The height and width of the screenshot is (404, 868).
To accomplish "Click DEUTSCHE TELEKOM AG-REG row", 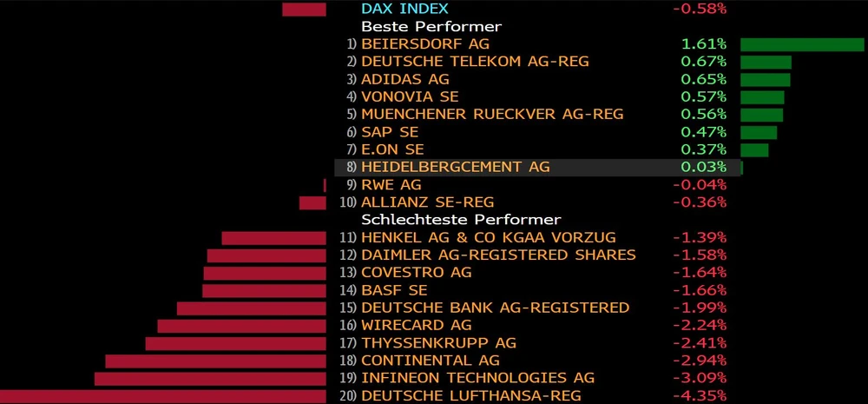I will [475, 62].
